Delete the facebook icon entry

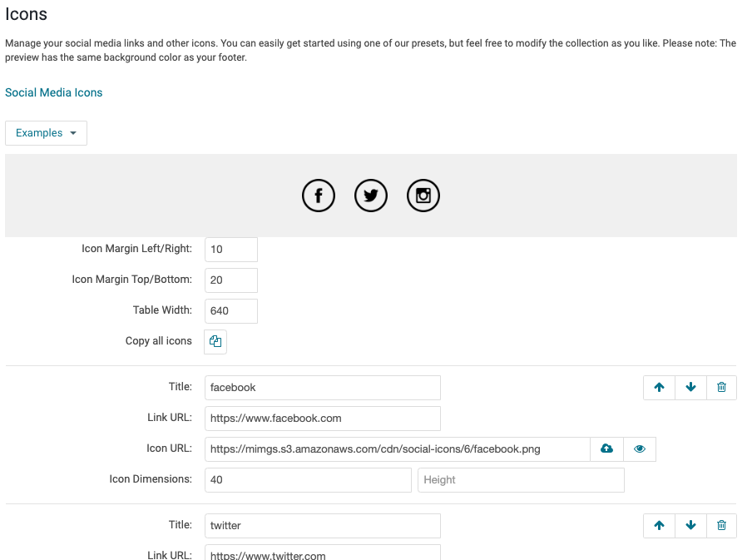721,388
